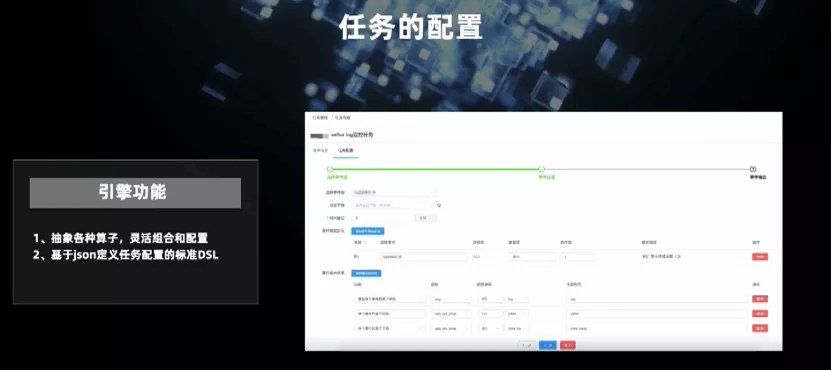Click the blue add button for aggregation section
This screenshot has width=832, height=370.
pyautogui.click(x=367, y=273)
